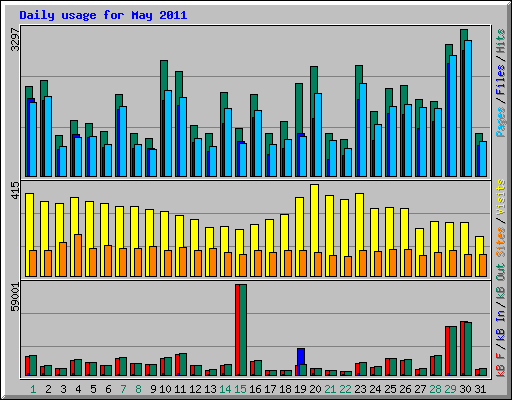Click the 59001 axis value
The image size is (512, 400).
click(15, 297)
